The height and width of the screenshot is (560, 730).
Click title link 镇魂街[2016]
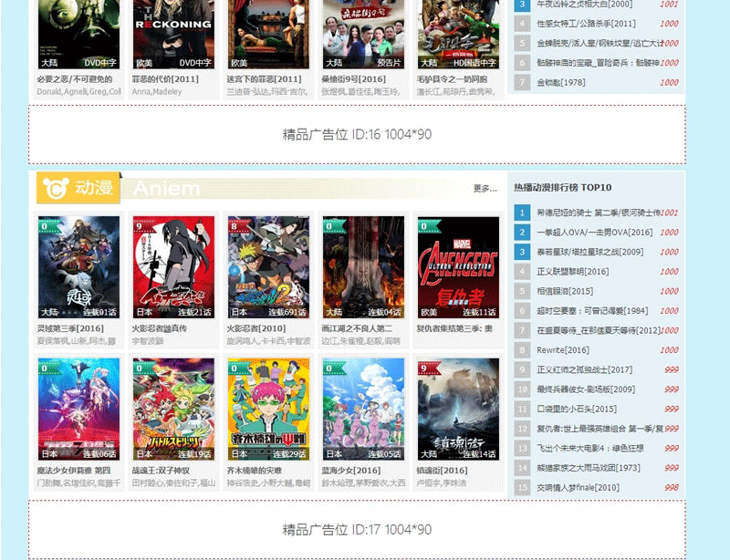[x=443, y=471]
